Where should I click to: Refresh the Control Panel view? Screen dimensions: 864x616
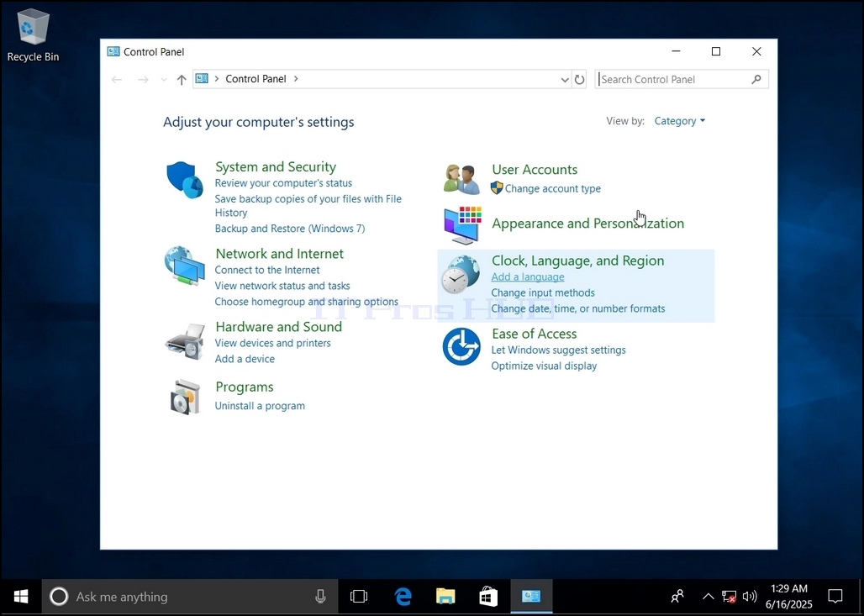(579, 79)
